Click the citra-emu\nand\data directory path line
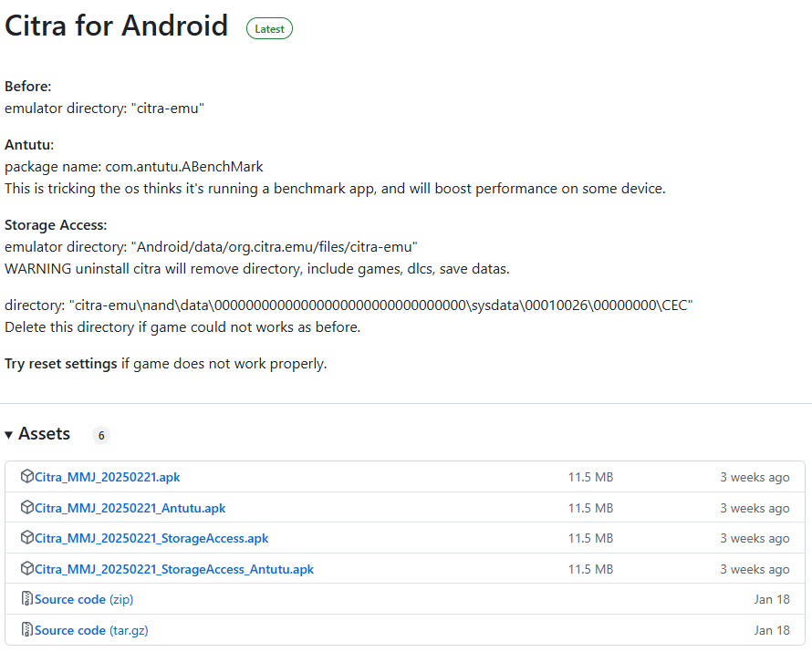The height and width of the screenshot is (652, 812). pyautogui.click(x=349, y=305)
